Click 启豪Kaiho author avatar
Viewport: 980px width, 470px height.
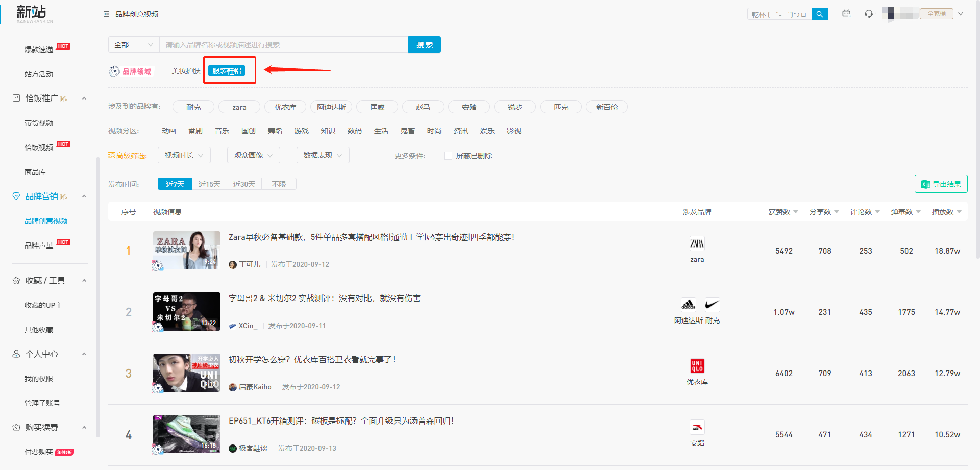coord(233,387)
